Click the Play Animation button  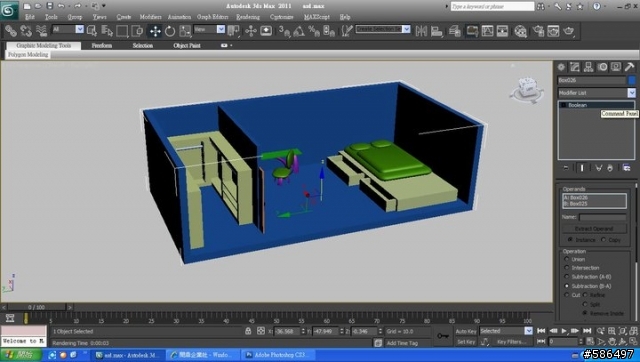click(x=564, y=331)
